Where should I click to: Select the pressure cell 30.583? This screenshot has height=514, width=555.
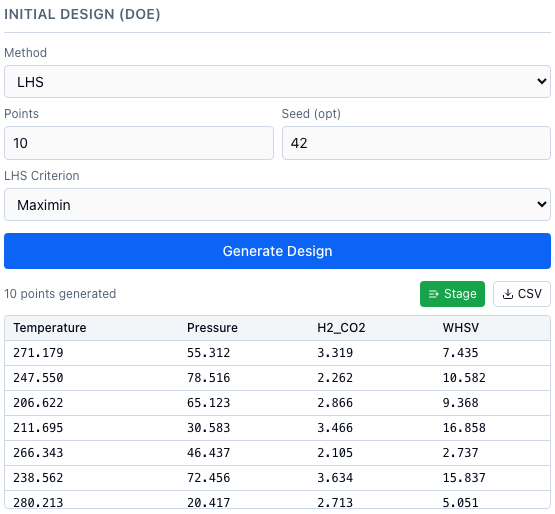coord(208,428)
